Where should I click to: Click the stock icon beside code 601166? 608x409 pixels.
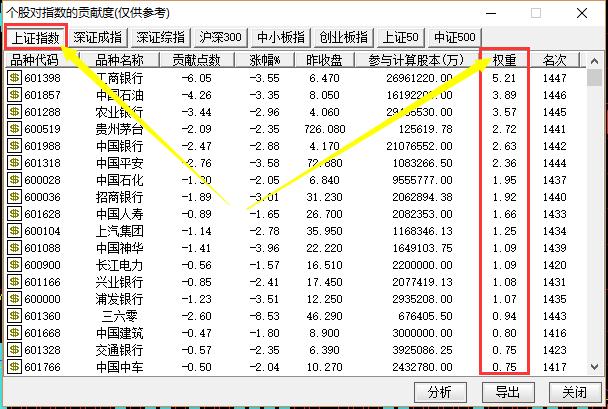(x=14, y=282)
